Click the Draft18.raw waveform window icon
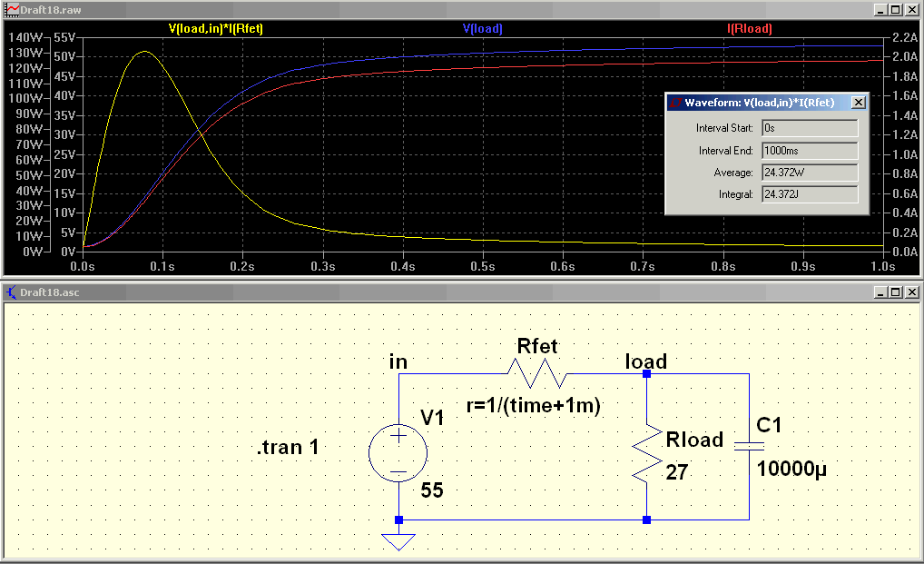Screen dimensions: 924x564 pyautogui.click(x=12, y=10)
